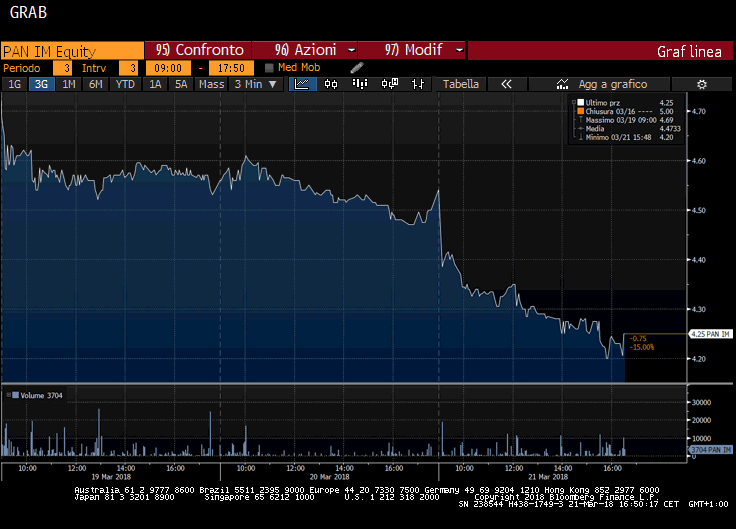Switch to the YTD period tab

pyautogui.click(x=125, y=84)
